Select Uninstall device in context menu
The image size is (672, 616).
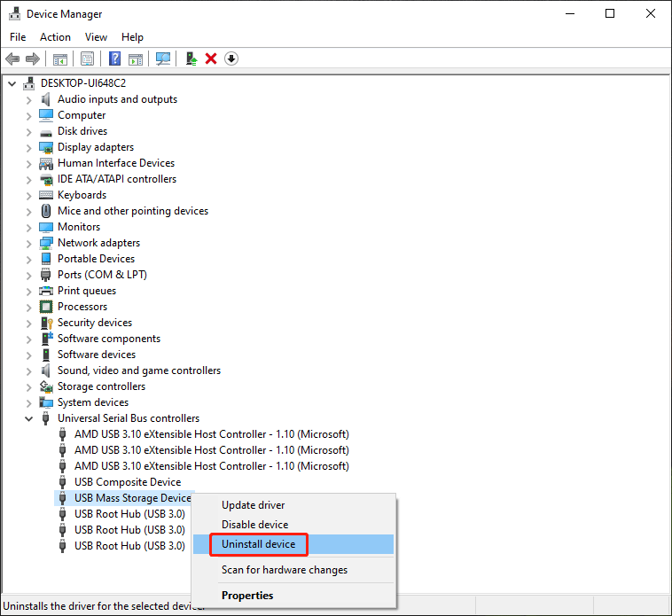click(293, 544)
